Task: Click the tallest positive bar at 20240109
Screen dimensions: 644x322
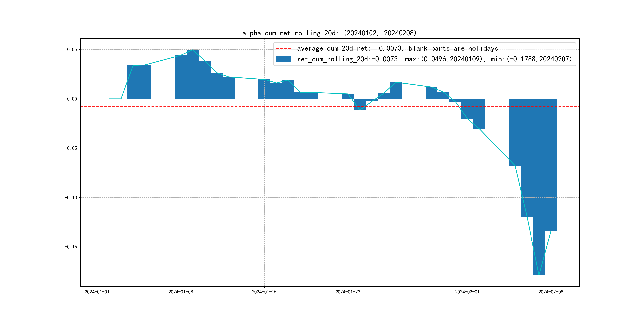Action: 192,75
